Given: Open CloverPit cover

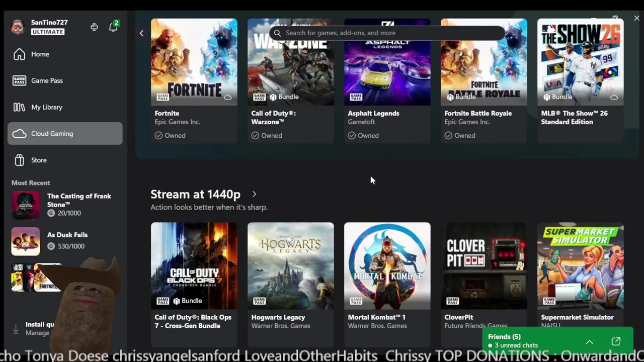Looking at the screenshot, I should coord(484,266).
